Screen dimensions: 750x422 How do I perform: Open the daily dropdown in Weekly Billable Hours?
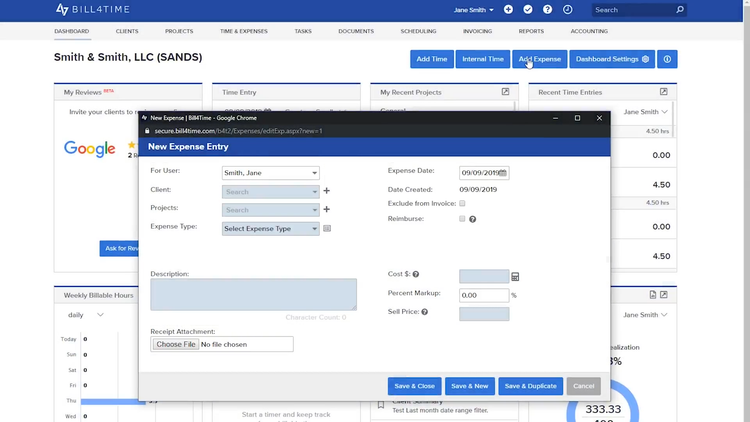(x=86, y=315)
